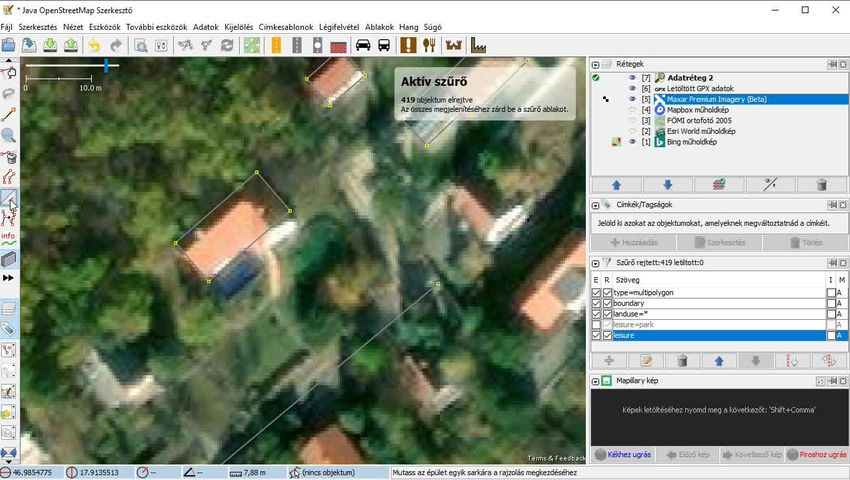The height and width of the screenshot is (480, 850).
Task: Click the factory preset icon
Action: click(478, 46)
